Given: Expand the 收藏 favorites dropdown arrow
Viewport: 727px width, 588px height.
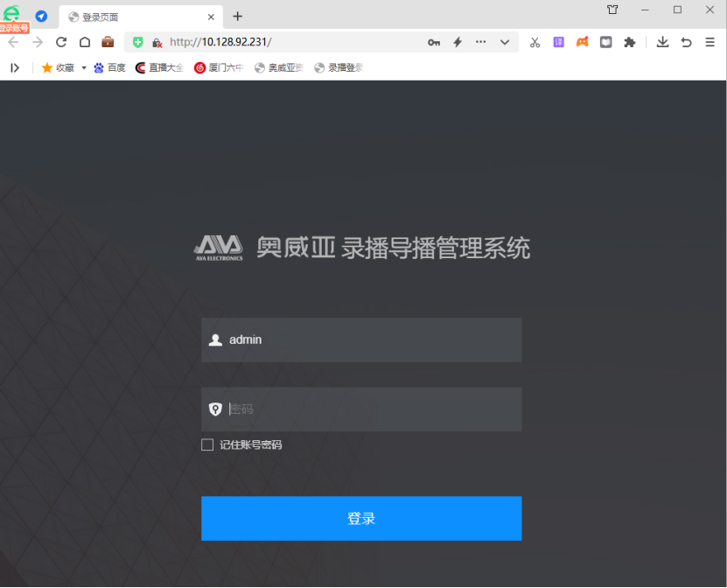Looking at the screenshot, I should point(84,67).
